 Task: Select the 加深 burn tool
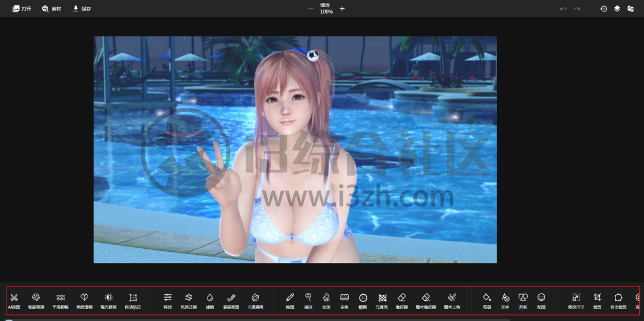click(x=326, y=301)
